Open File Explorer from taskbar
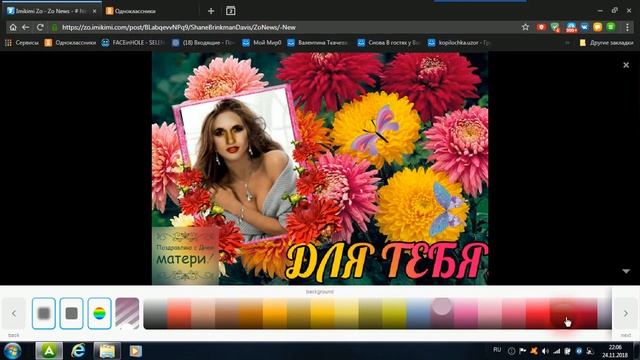The height and width of the screenshot is (360, 640). coord(107,351)
